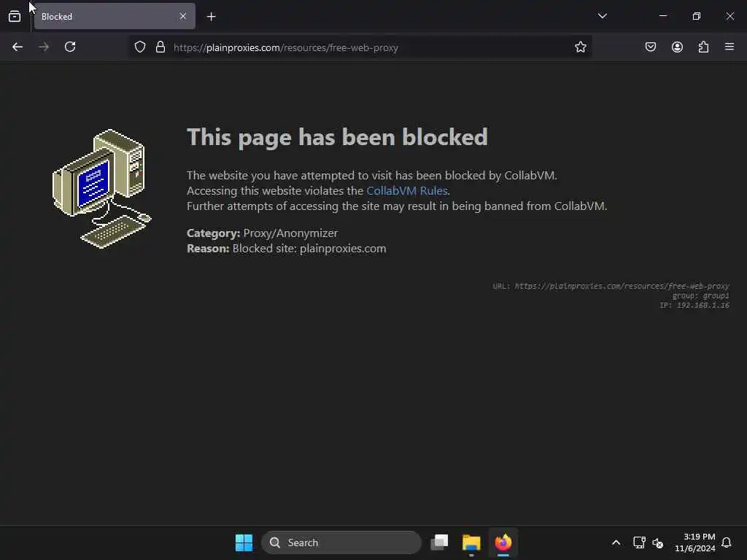Open Task View on the taskbar
Screen dimensions: 747x560
(x=439, y=542)
